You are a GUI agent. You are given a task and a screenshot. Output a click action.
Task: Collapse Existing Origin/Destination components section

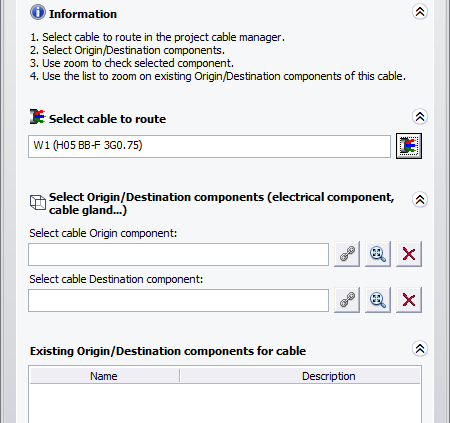tap(420, 349)
